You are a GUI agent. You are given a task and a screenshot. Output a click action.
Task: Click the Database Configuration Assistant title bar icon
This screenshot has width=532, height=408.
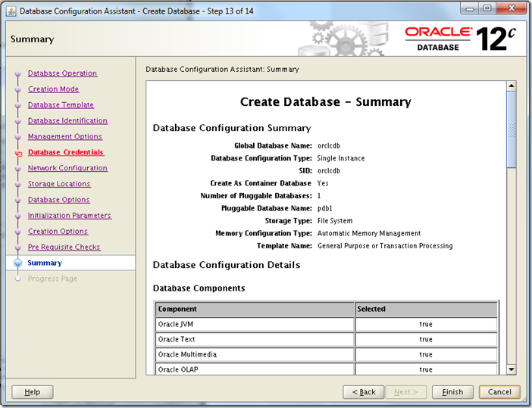click(10, 11)
